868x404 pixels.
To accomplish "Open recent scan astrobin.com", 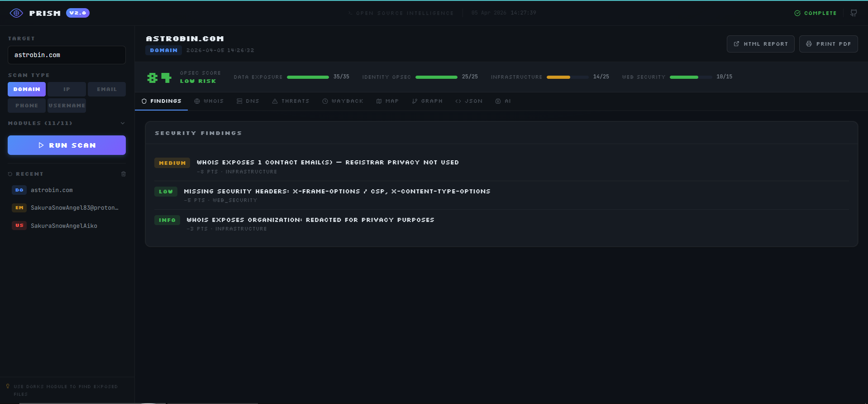I will (x=67, y=190).
